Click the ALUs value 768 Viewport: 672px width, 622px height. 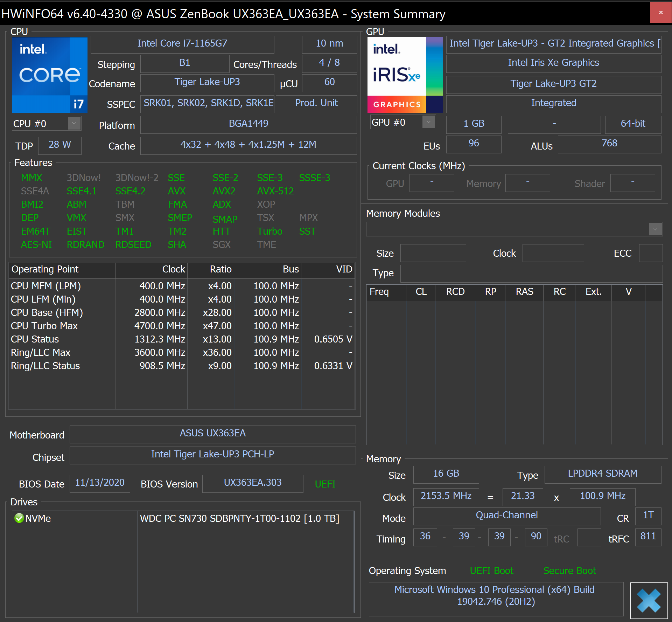609,144
